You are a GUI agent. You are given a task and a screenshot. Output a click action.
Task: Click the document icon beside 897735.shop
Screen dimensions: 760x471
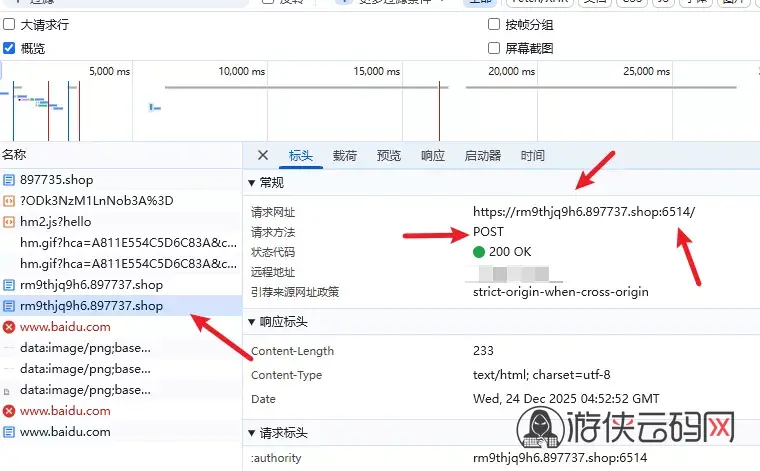pyautogui.click(x=9, y=180)
